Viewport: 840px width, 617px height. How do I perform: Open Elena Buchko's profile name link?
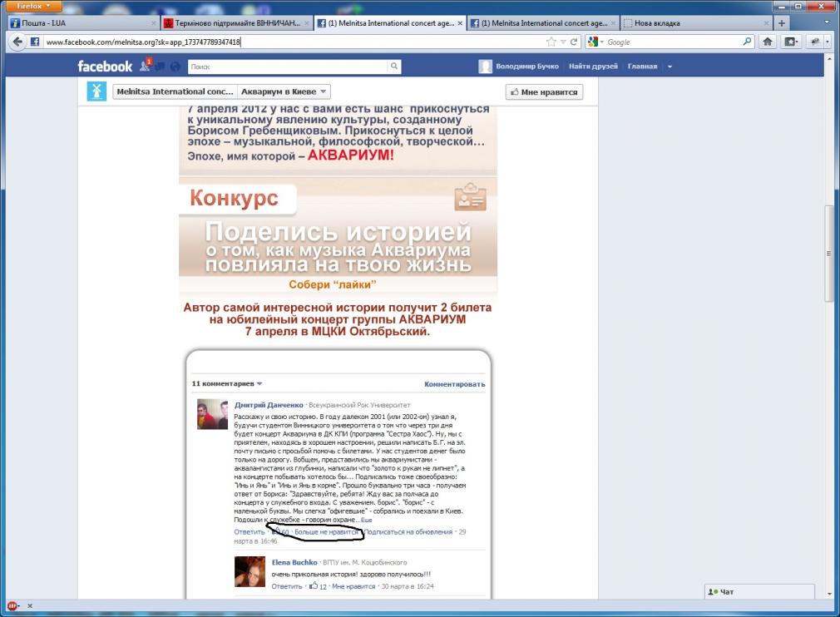pos(294,562)
